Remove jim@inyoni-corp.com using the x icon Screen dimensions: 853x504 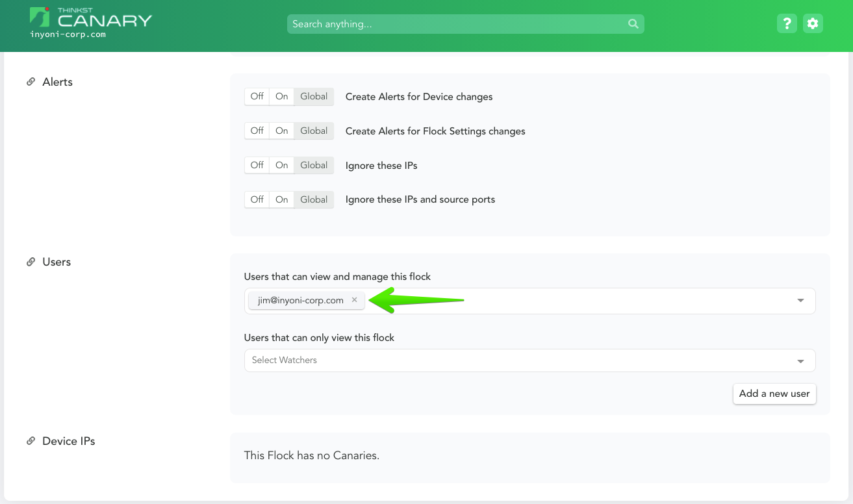coord(354,299)
